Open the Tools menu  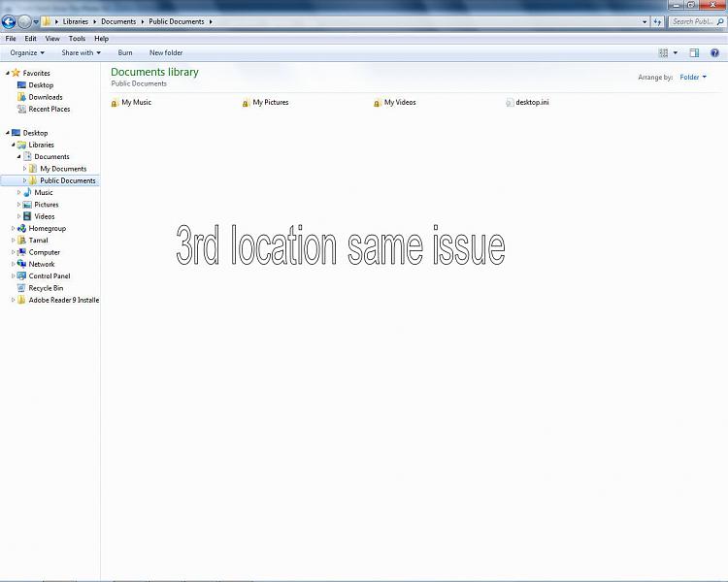click(x=77, y=39)
